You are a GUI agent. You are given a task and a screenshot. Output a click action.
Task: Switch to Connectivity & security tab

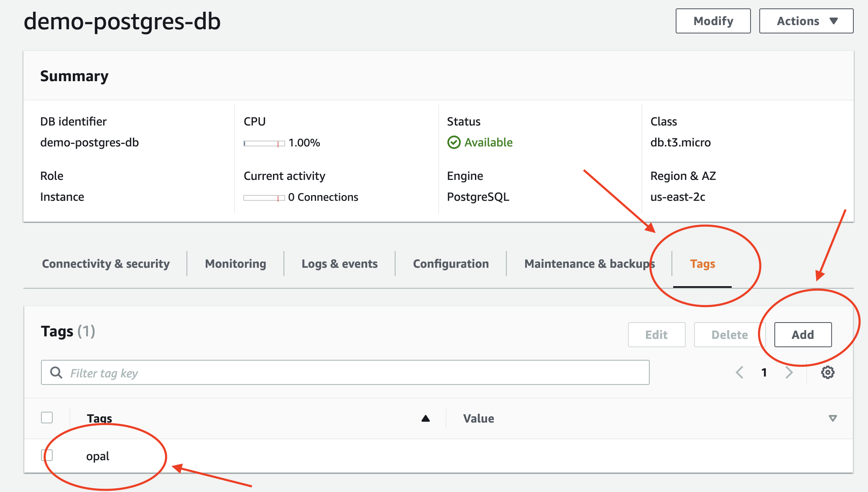pos(106,264)
